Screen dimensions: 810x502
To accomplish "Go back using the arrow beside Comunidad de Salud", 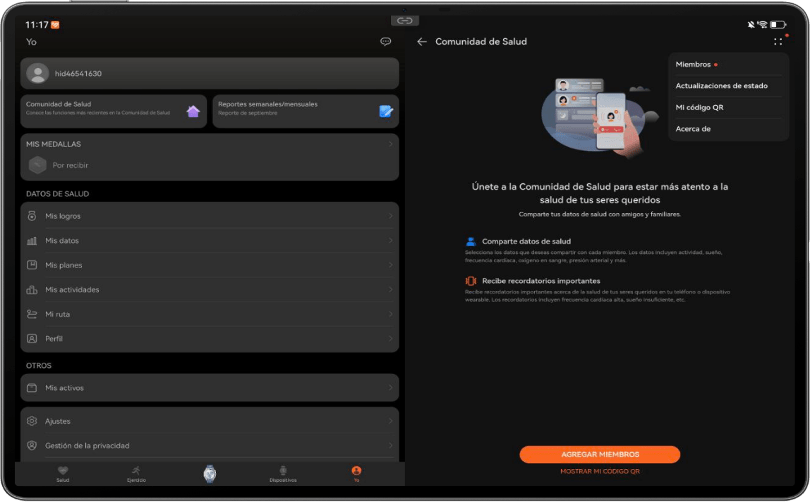I will click(x=422, y=42).
